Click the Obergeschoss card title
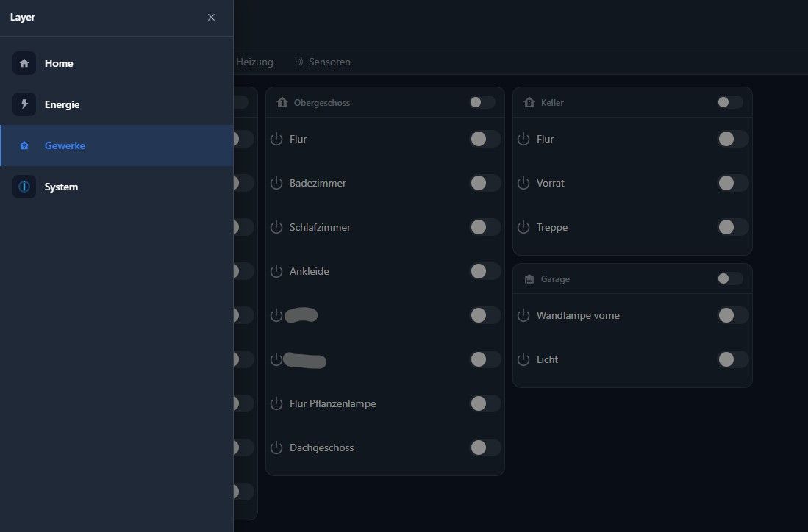Viewport: 808px width, 532px height. (322, 103)
